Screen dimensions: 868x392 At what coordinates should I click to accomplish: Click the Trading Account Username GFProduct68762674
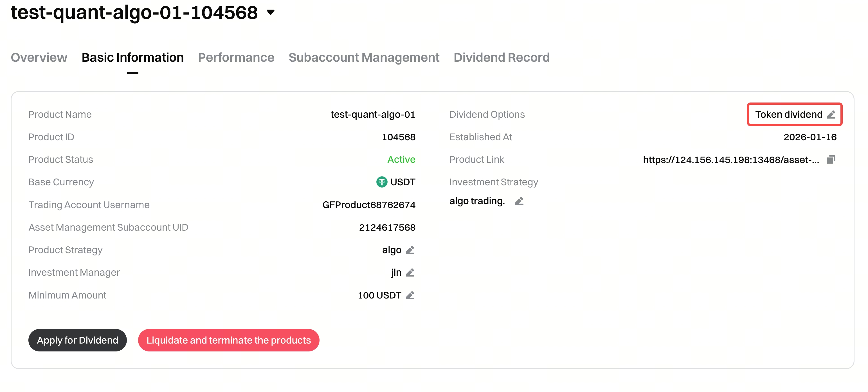click(369, 205)
